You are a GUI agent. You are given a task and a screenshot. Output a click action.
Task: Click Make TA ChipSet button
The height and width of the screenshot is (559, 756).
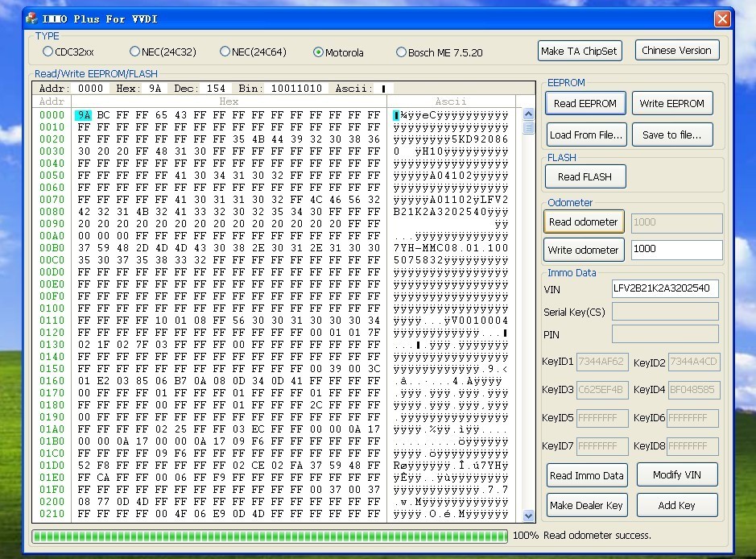580,51
